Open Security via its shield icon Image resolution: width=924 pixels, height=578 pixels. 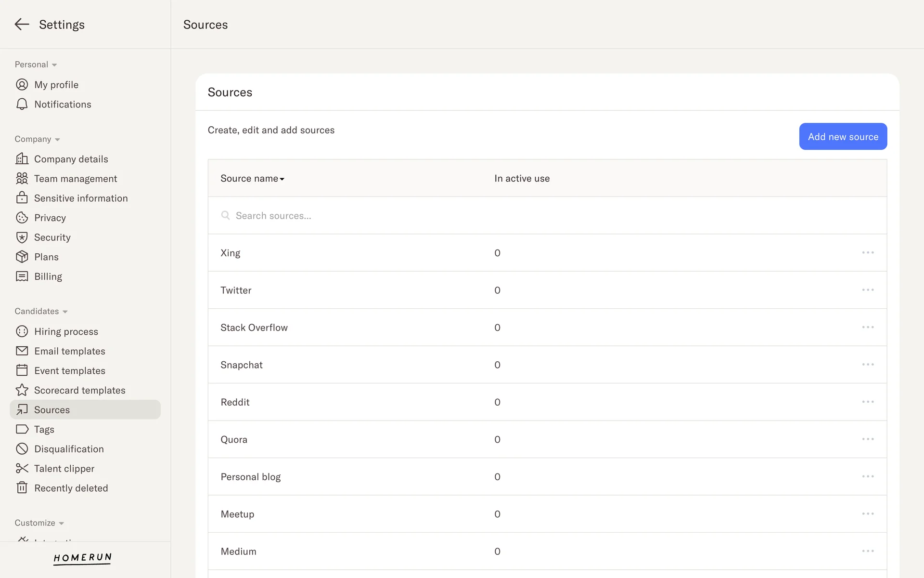coord(22,237)
